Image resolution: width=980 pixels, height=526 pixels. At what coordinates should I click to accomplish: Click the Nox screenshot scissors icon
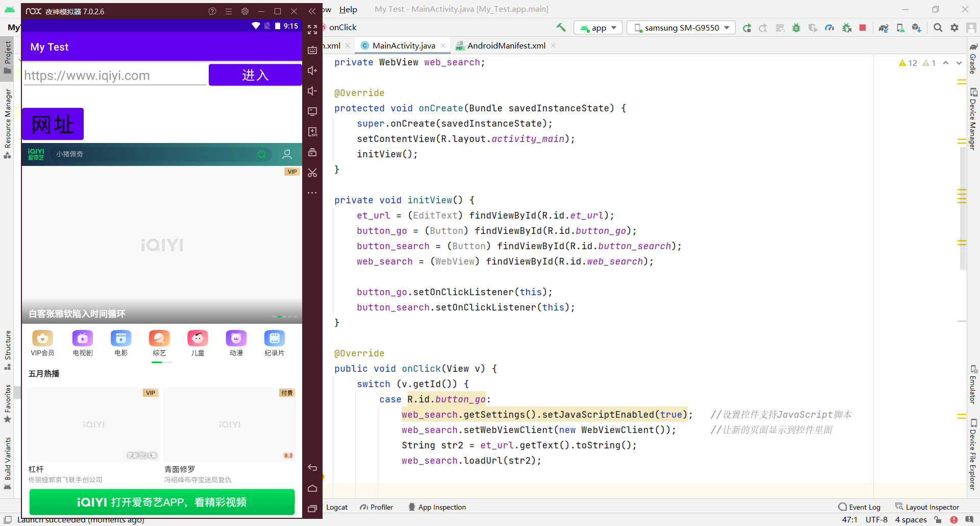click(x=312, y=173)
